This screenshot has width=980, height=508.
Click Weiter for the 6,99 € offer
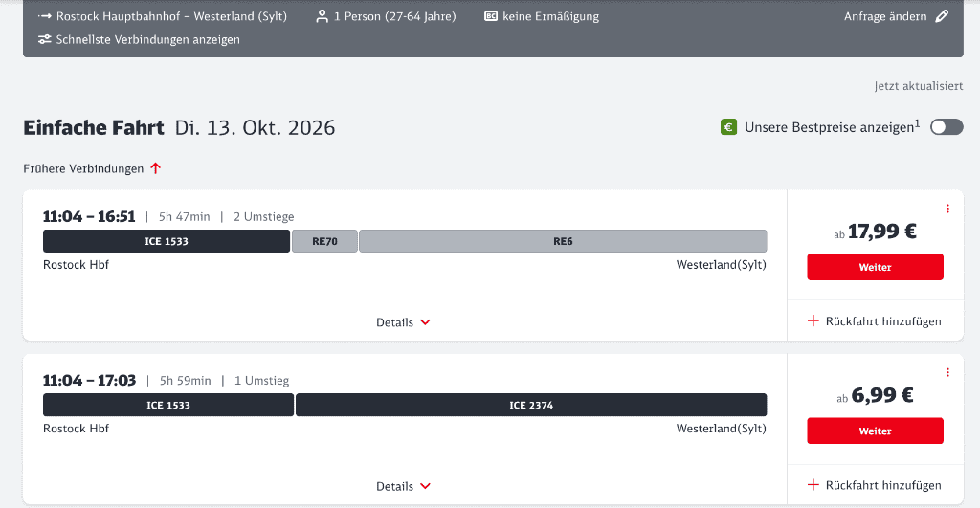[875, 431]
